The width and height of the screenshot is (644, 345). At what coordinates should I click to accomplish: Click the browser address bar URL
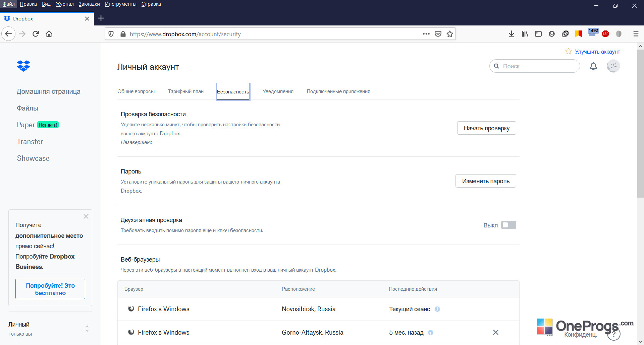pyautogui.click(x=185, y=34)
